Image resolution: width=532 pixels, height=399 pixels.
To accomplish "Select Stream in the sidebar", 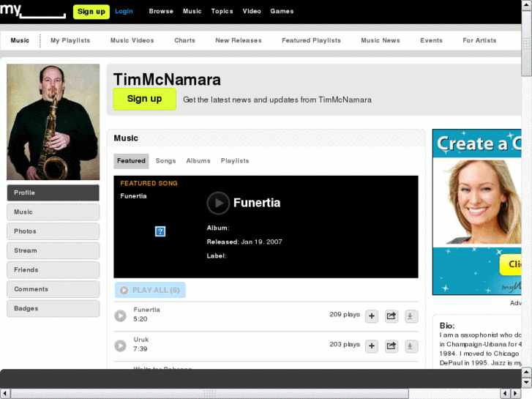I will point(53,250).
